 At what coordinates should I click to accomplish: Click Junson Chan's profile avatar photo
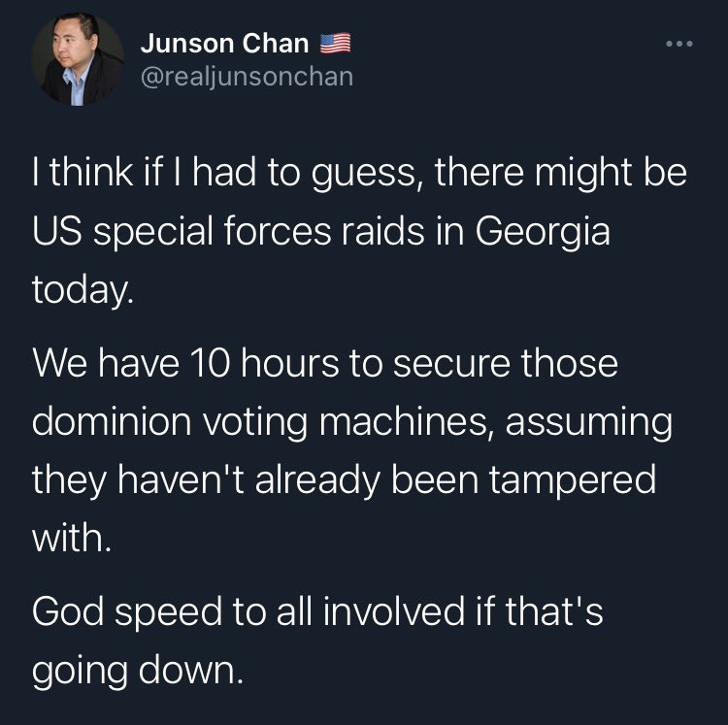pos(78,60)
